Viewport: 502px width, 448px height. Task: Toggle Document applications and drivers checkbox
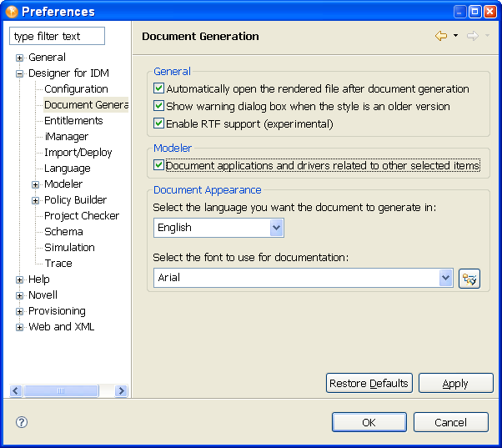pos(159,166)
